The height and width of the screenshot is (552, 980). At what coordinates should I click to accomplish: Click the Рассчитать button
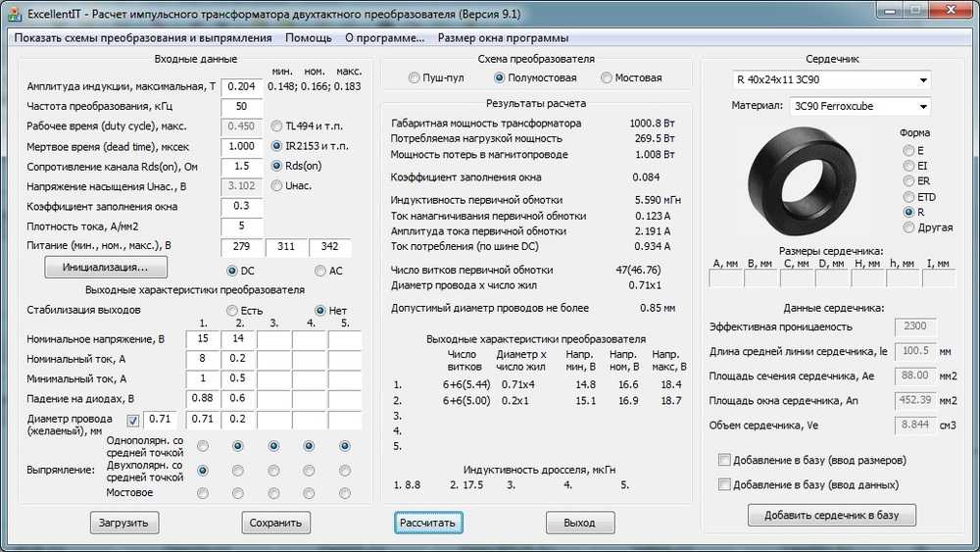pyautogui.click(x=428, y=523)
